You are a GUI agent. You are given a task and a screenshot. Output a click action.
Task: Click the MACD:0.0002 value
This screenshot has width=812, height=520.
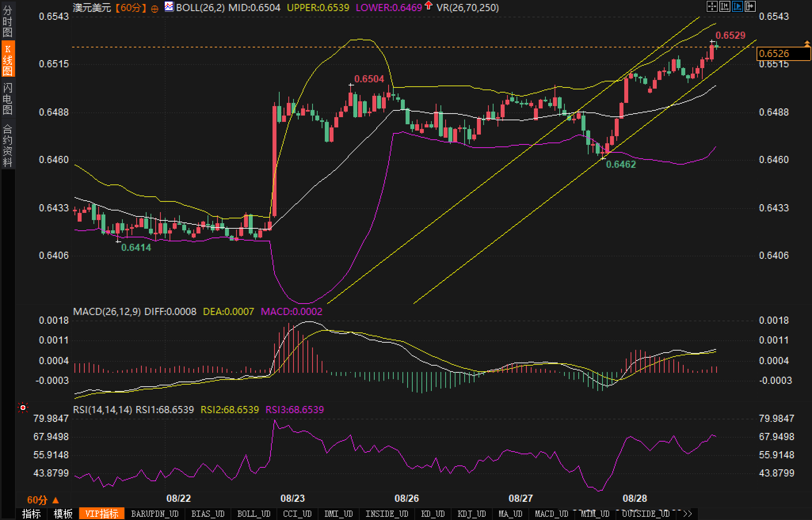point(292,311)
